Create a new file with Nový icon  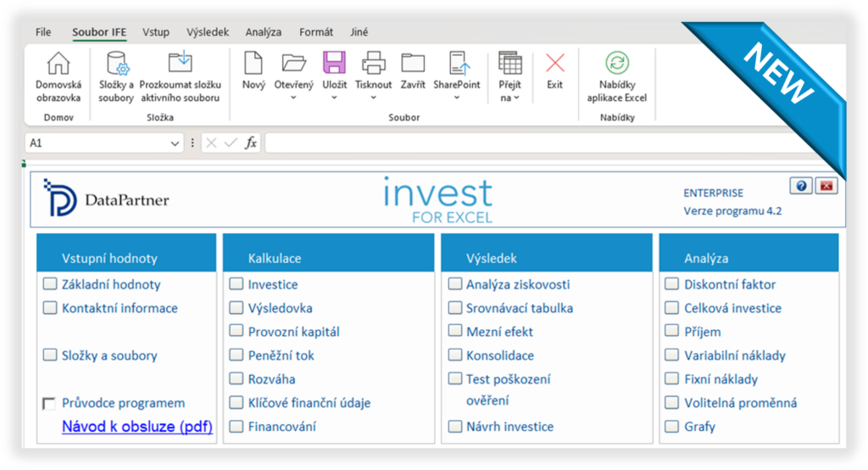(x=253, y=64)
